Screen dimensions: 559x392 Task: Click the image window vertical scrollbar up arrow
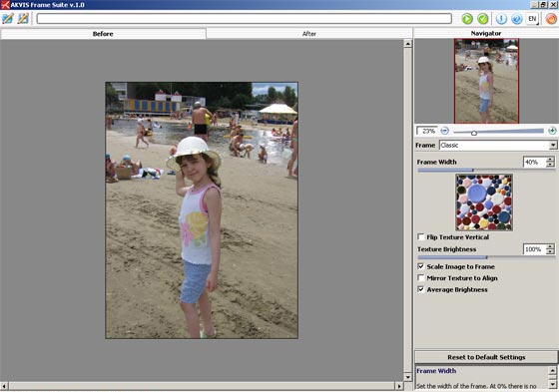point(408,44)
